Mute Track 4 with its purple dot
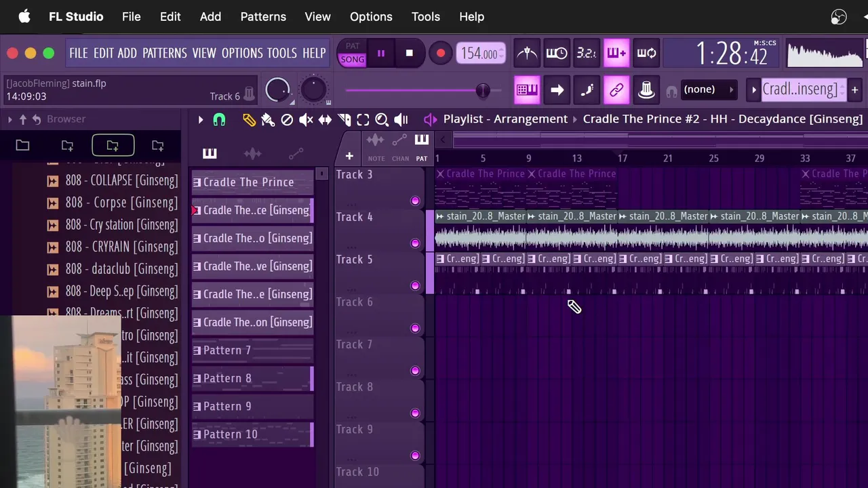This screenshot has width=868, height=488. coord(415,243)
